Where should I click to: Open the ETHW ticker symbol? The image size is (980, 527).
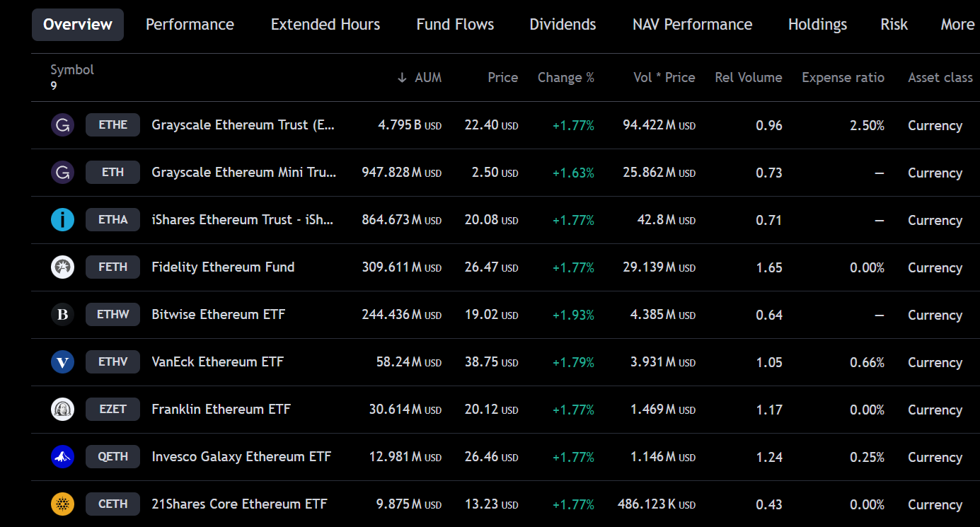(x=113, y=315)
